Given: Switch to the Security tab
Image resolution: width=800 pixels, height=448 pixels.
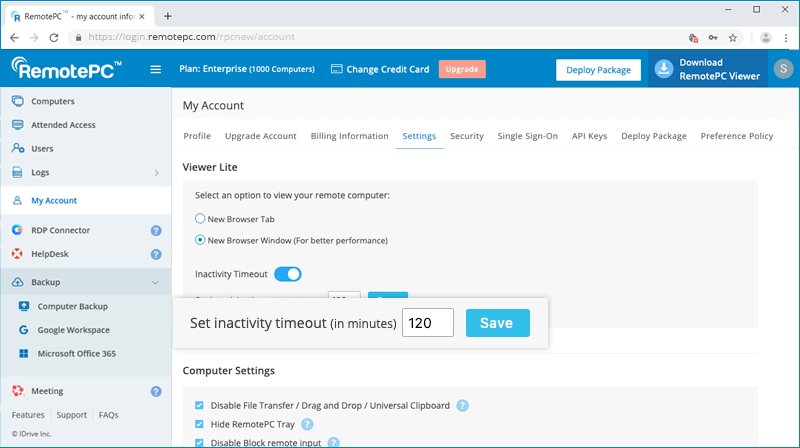Looking at the screenshot, I should click(466, 136).
